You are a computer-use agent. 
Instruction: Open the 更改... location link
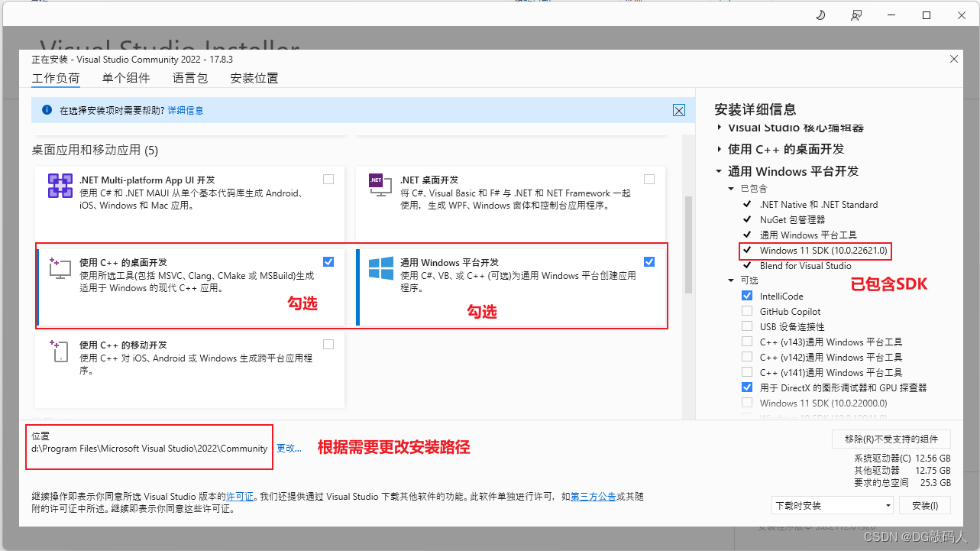coord(289,449)
